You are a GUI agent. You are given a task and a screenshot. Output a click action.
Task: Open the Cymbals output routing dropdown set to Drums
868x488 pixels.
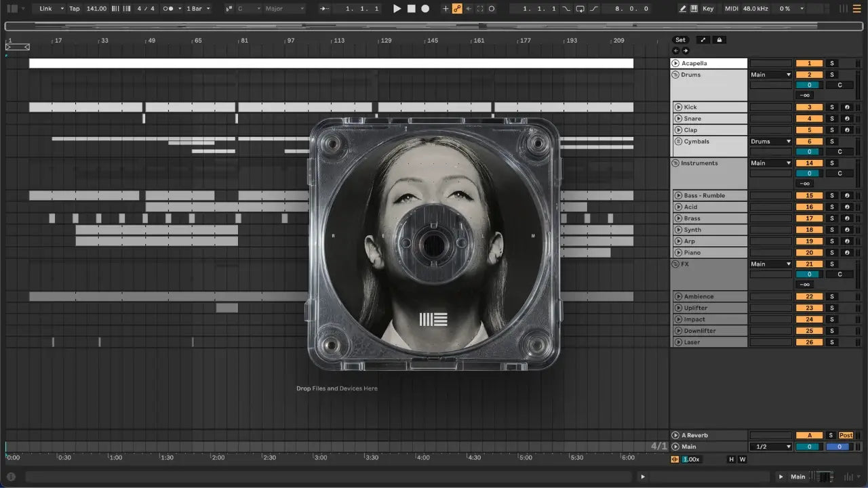(771, 142)
